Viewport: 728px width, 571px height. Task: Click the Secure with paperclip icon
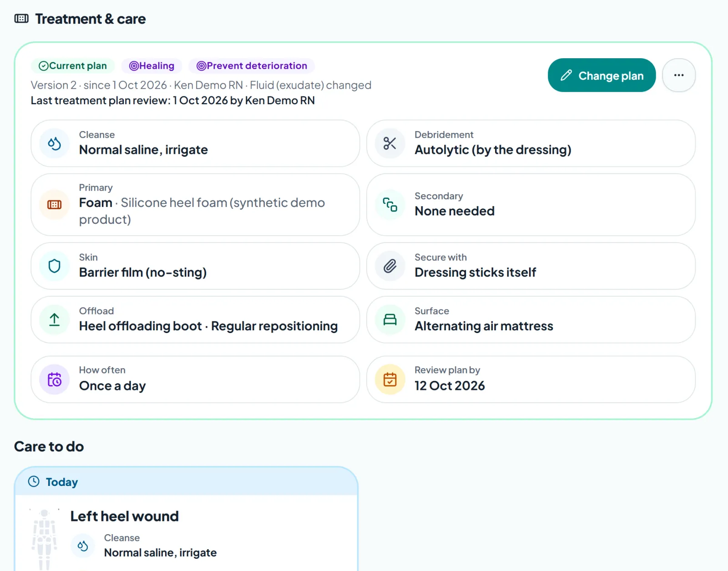tap(390, 266)
